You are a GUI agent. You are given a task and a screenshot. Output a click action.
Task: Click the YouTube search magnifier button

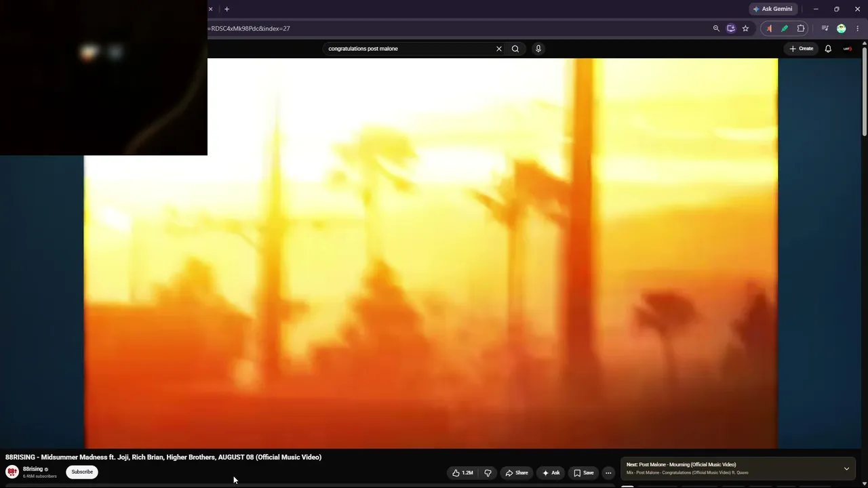[515, 49]
